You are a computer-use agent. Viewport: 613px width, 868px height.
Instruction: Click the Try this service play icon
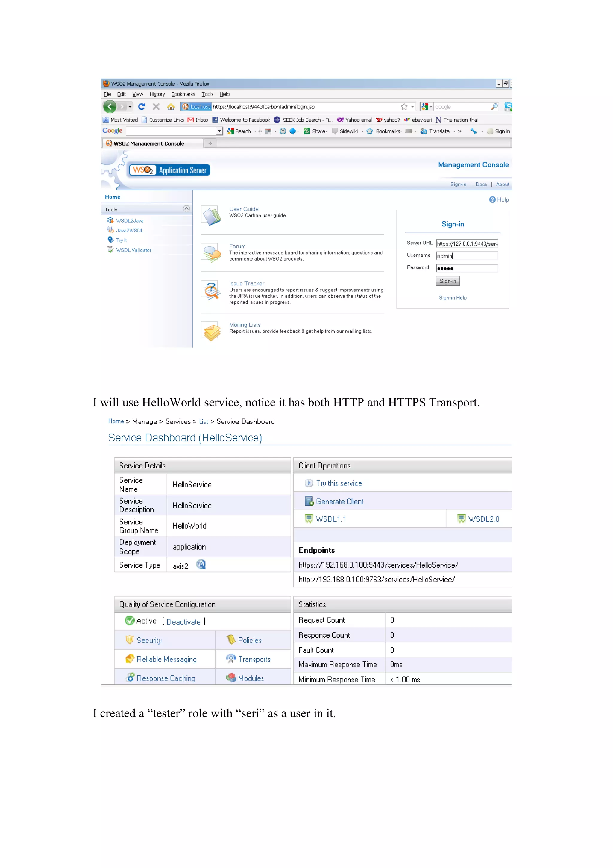tap(309, 483)
